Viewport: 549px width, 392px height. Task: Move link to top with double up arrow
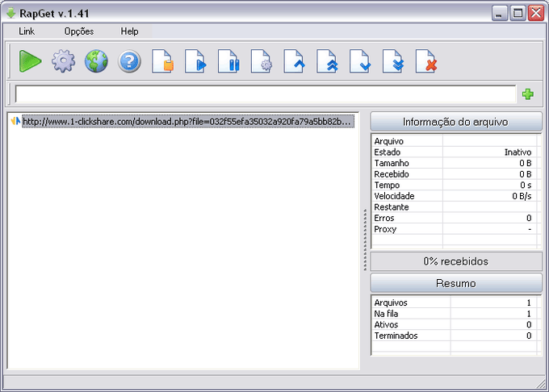pos(327,61)
